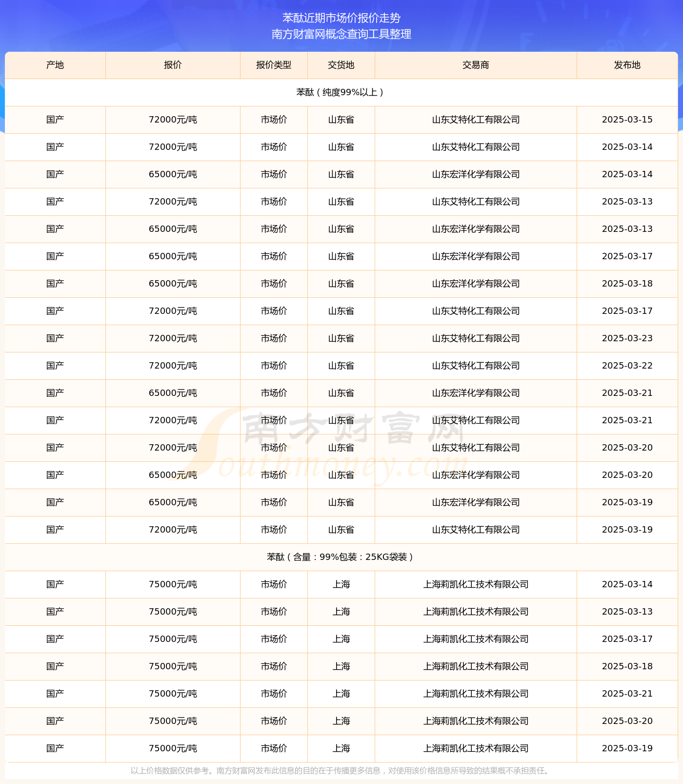Click 市场价 in the 上海莉凯 2025-03-19 row

point(274,748)
